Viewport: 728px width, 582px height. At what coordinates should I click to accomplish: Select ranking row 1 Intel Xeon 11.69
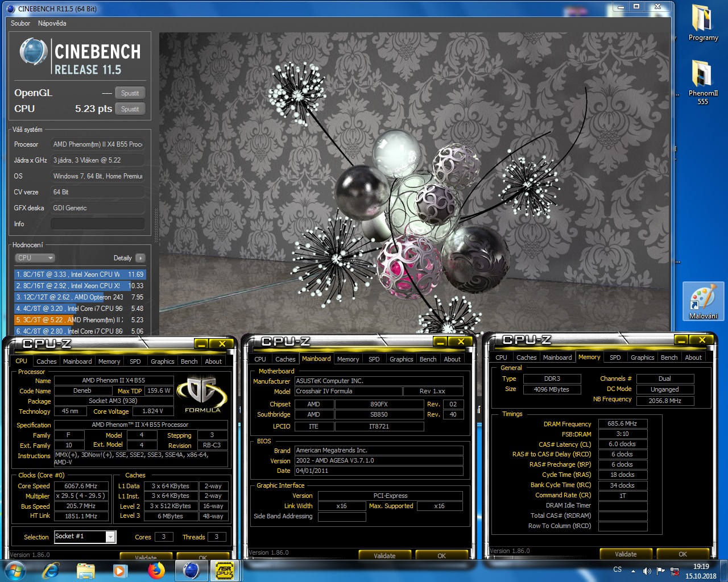(x=80, y=275)
